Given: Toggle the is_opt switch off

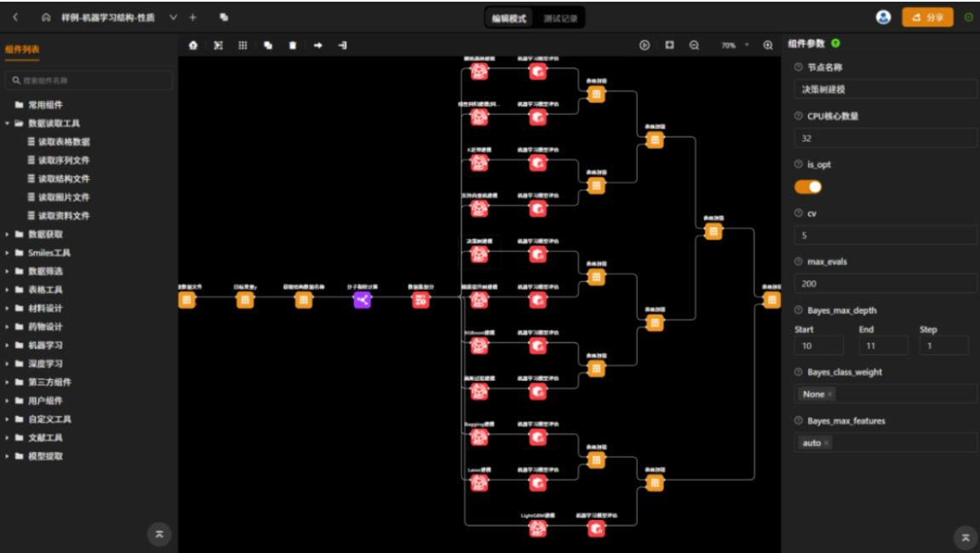Looking at the screenshot, I should [x=808, y=187].
